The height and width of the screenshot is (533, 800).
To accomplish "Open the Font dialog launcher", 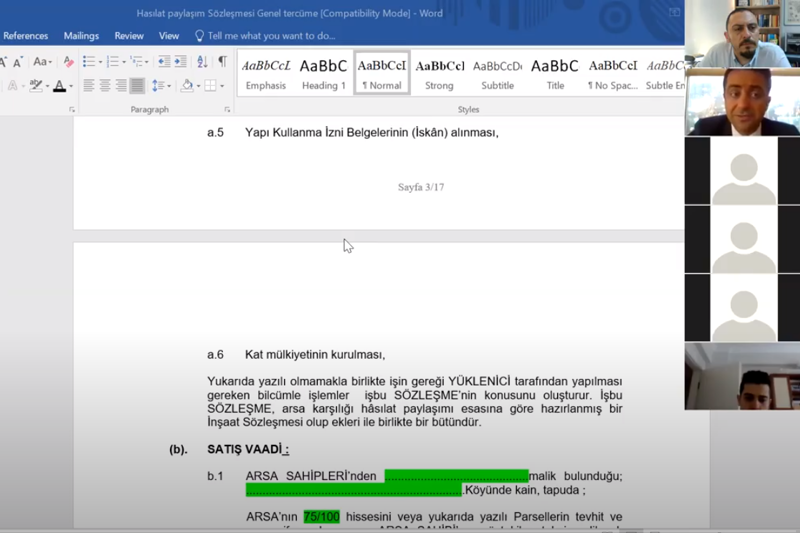I will (72, 110).
